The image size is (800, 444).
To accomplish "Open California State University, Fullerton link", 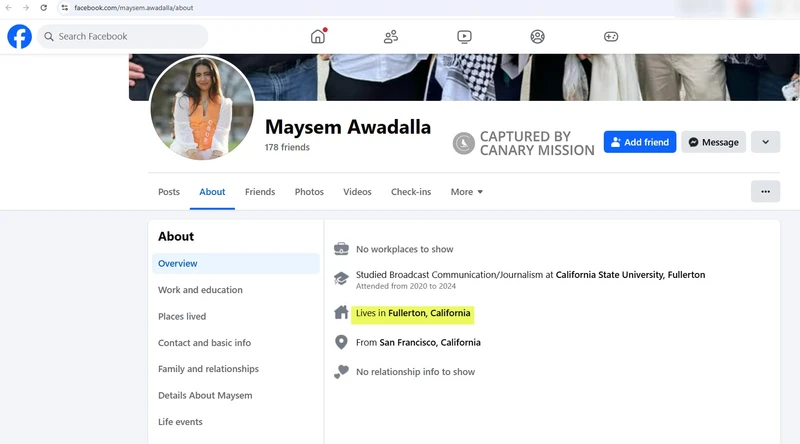I will coord(630,275).
